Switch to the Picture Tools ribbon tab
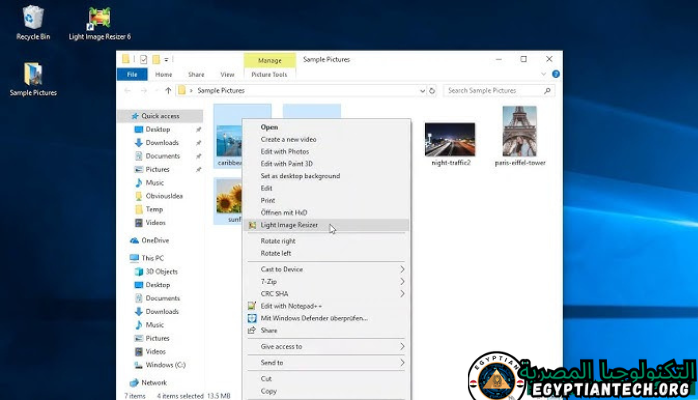Screen dimensions: 698x400 (269, 74)
